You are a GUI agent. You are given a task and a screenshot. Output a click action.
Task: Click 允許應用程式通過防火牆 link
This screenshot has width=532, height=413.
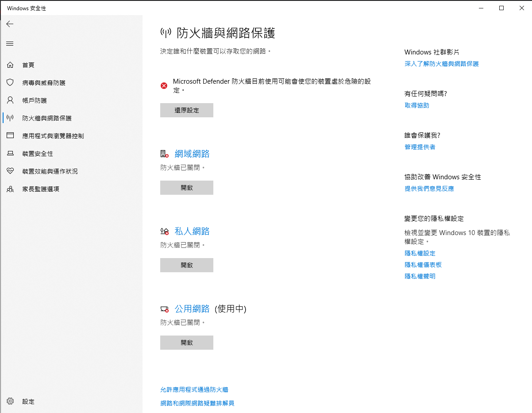pyautogui.click(x=194, y=390)
